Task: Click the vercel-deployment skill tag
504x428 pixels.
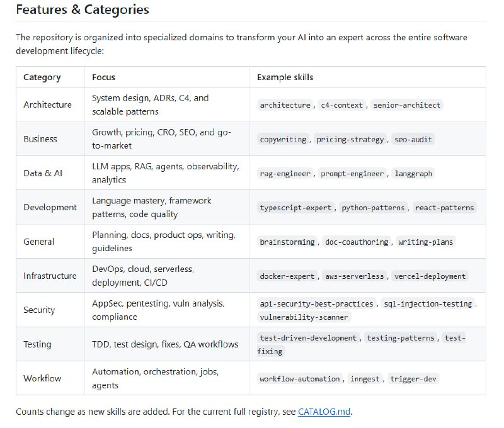Action: tap(430, 276)
